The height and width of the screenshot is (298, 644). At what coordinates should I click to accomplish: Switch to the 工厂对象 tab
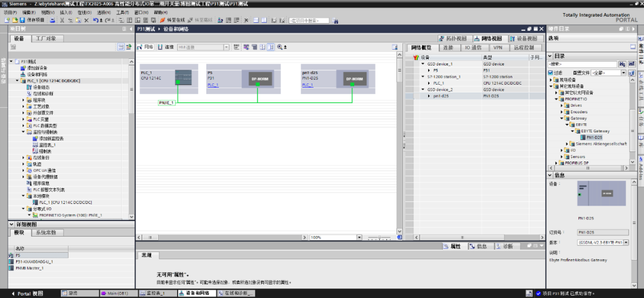point(49,38)
